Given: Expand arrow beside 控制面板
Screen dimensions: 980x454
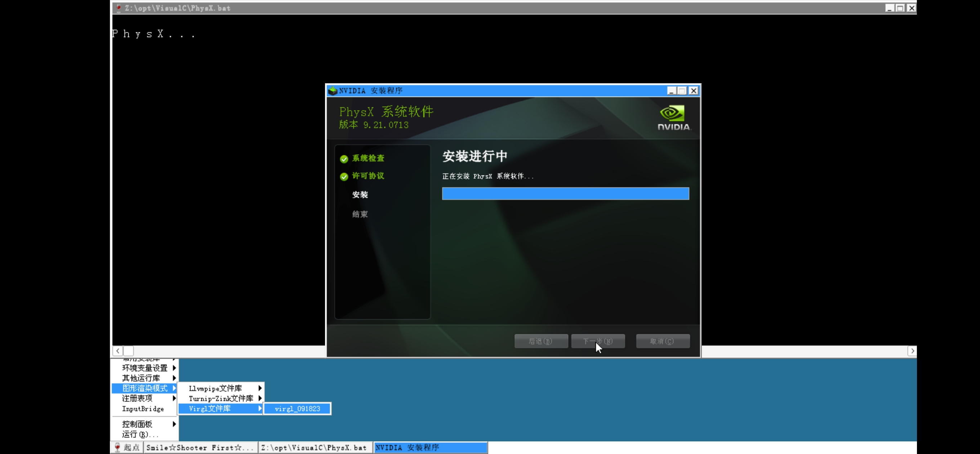Looking at the screenshot, I should click(174, 424).
